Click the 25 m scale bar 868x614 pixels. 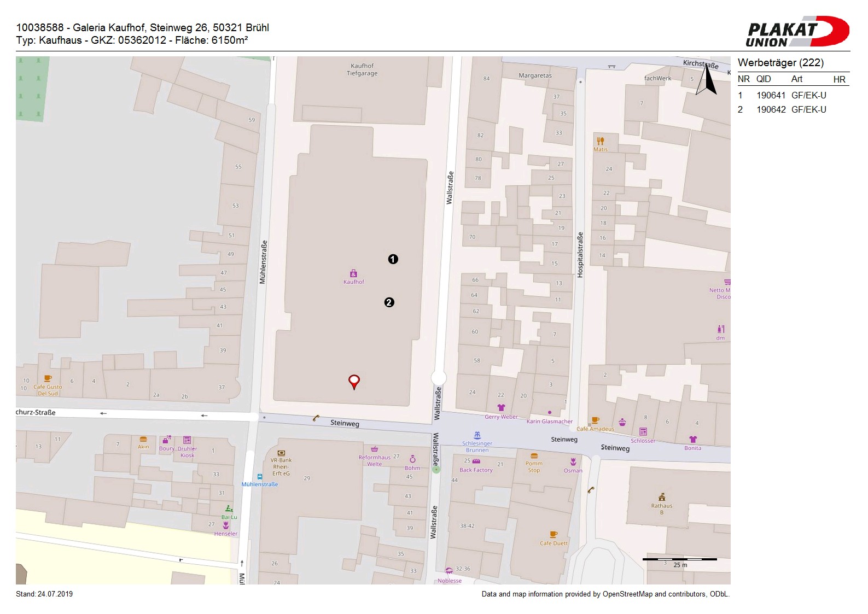tap(679, 560)
